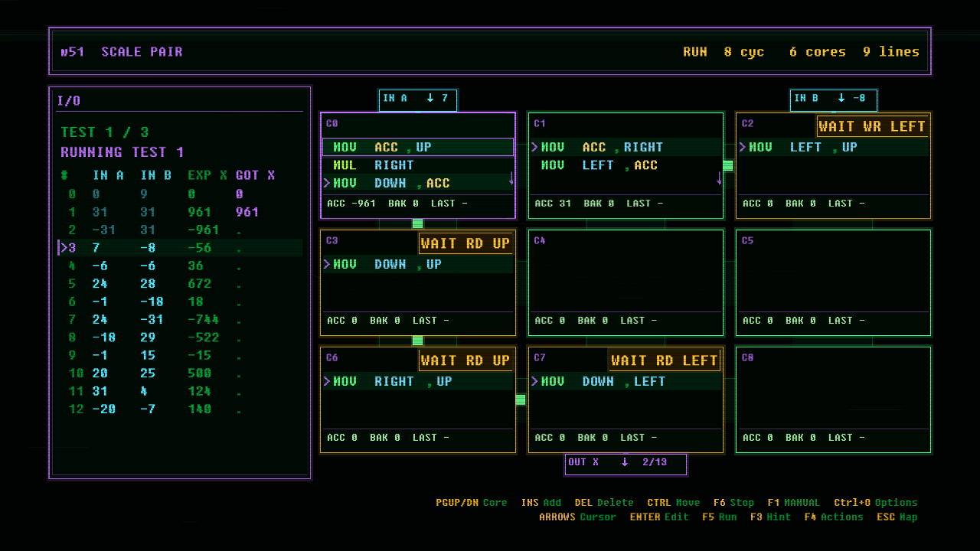Image resolution: width=980 pixels, height=551 pixels.
Task: Click the WAIT WR LEFT status on C2
Action: click(x=873, y=126)
